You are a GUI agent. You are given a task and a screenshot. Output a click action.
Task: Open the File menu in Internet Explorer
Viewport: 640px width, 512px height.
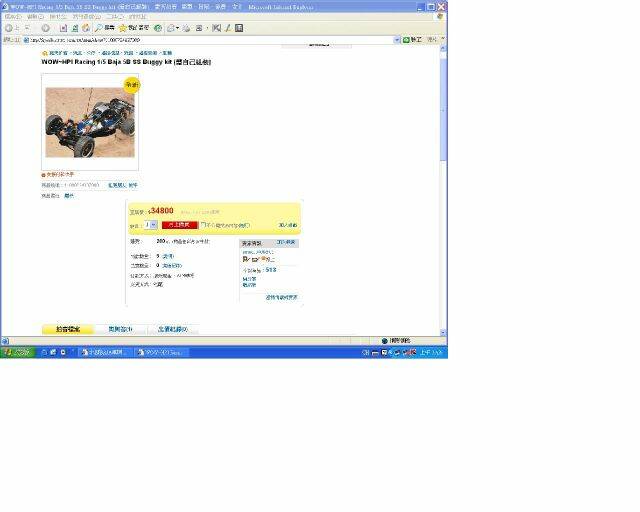pos(13,17)
